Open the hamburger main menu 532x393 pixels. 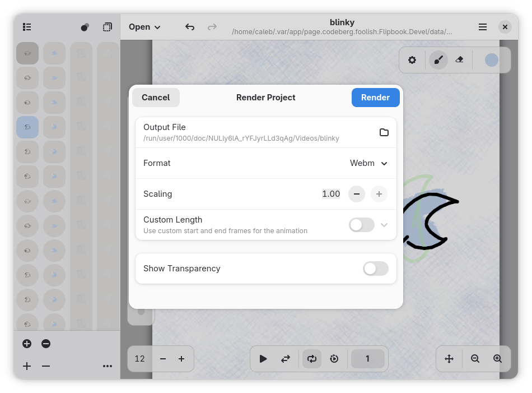click(483, 27)
